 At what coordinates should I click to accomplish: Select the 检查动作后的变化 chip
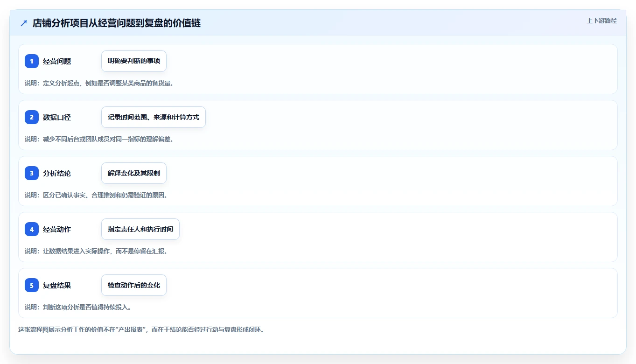coord(134,285)
